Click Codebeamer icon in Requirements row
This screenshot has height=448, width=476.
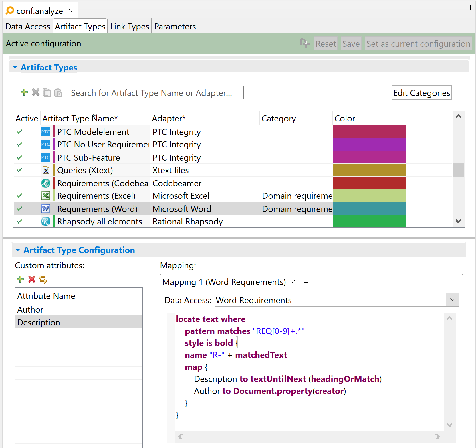point(46,183)
